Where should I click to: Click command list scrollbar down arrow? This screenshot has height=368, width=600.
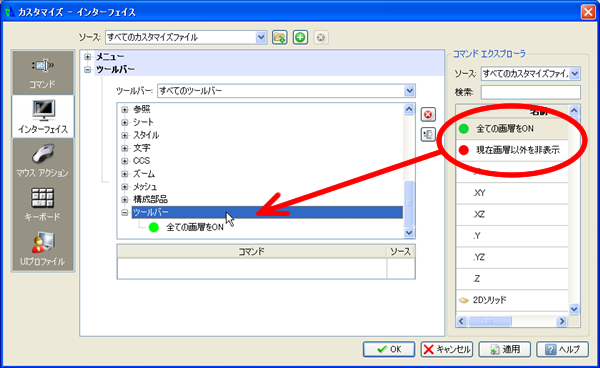574,309
